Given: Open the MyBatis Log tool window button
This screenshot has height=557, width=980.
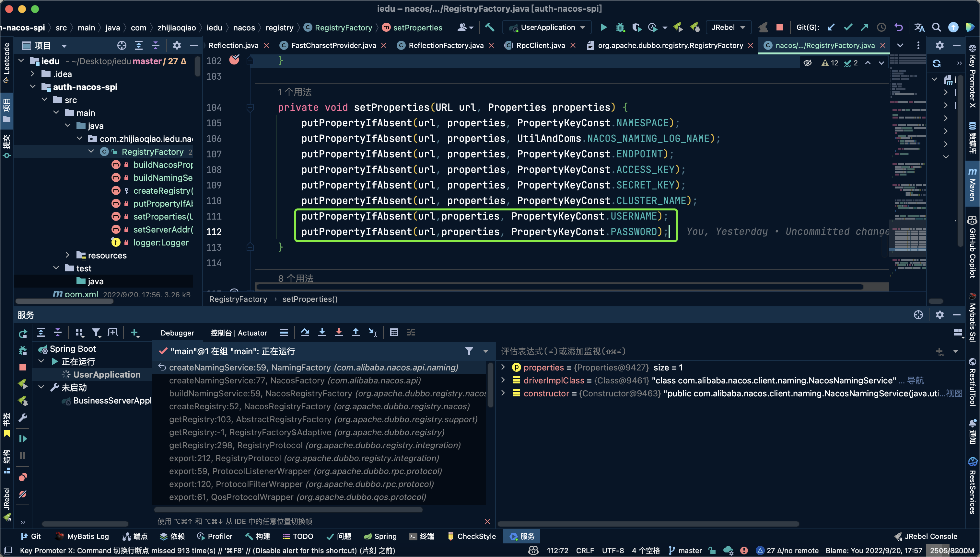Looking at the screenshot, I should click(x=82, y=536).
